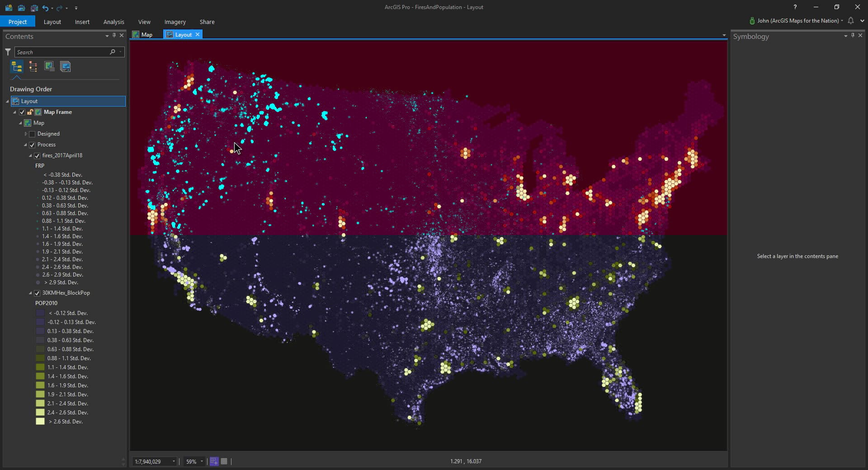Open the Analysis ribbon tab

[114, 22]
